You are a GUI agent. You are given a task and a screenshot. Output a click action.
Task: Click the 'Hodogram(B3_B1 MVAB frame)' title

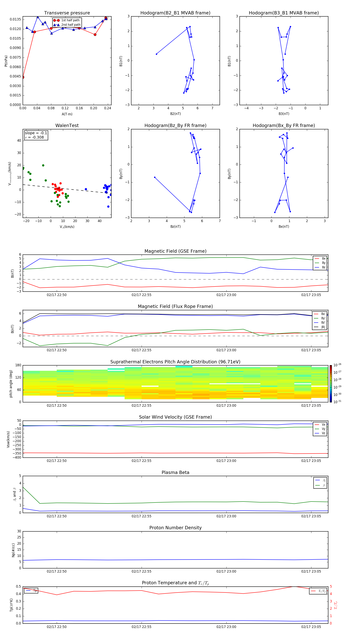pyautogui.click(x=284, y=13)
